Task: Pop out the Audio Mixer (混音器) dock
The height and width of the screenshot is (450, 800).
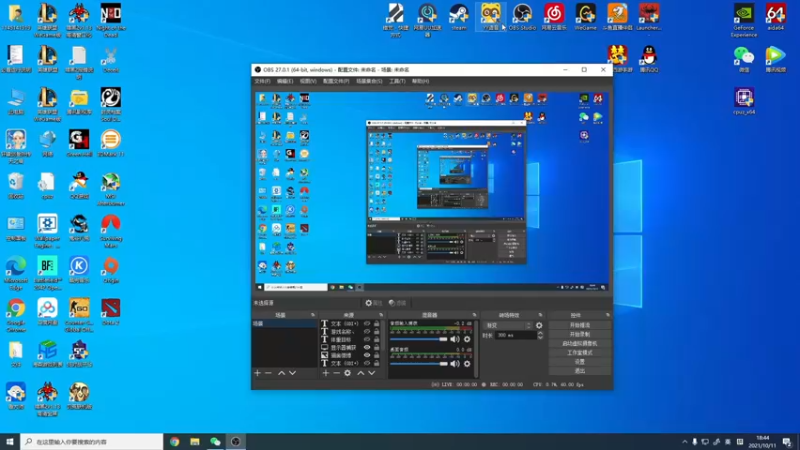Action: (474, 315)
